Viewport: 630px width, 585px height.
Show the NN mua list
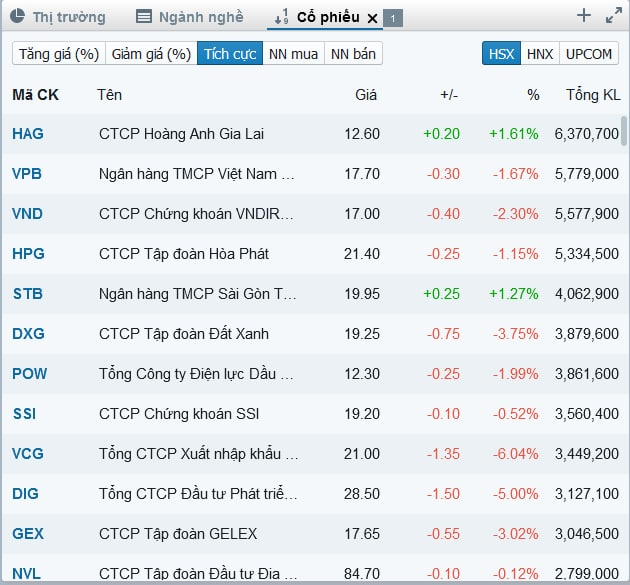click(293, 54)
